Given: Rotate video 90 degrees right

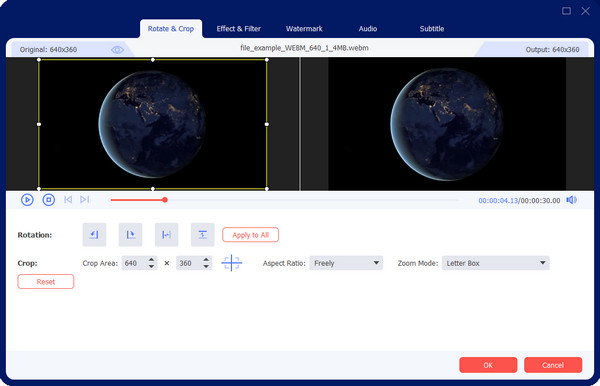Looking at the screenshot, I should [130, 235].
